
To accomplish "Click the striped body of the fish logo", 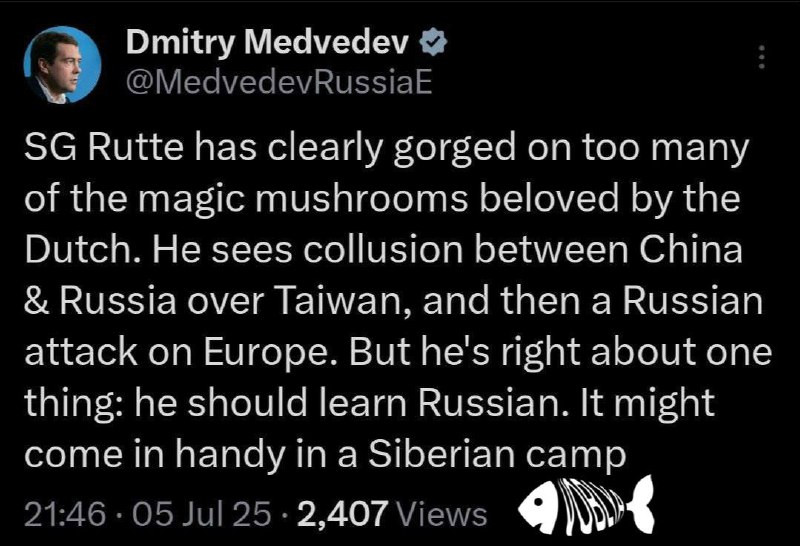I will coord(590,505).
